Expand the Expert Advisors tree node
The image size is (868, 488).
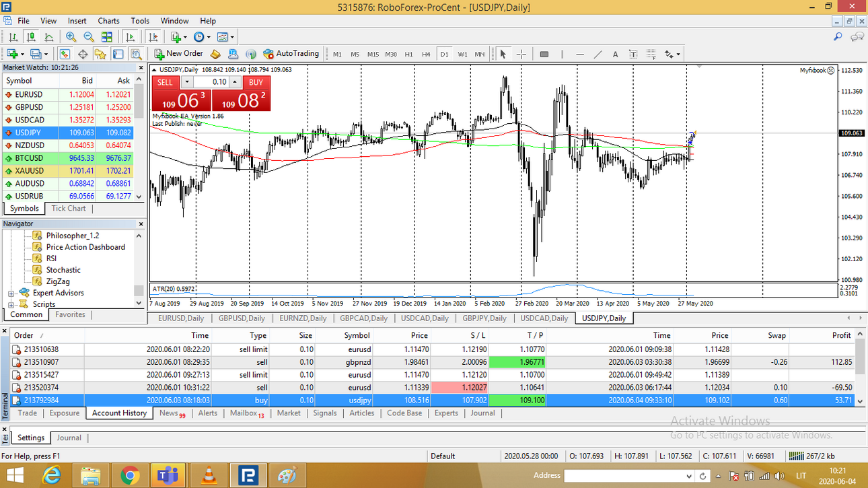point(11,293)
